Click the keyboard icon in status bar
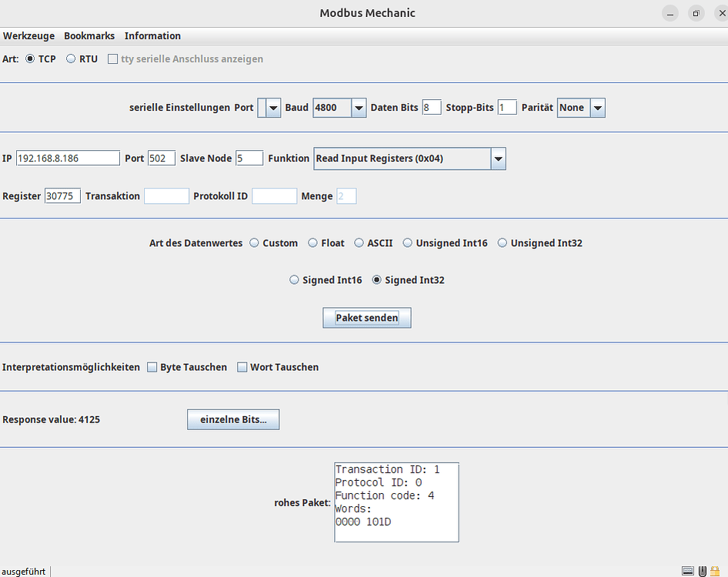Image resolution: width=728 pixels, height=577 pixels. pos(688,571)
